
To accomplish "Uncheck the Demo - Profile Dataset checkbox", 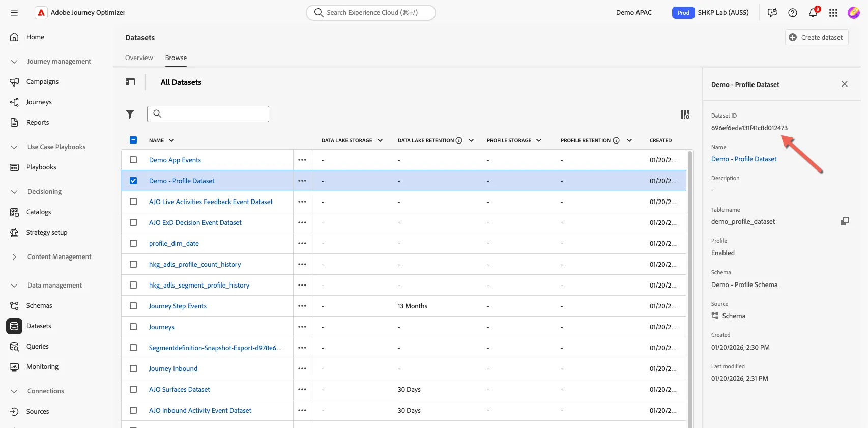I will [133, 181].
